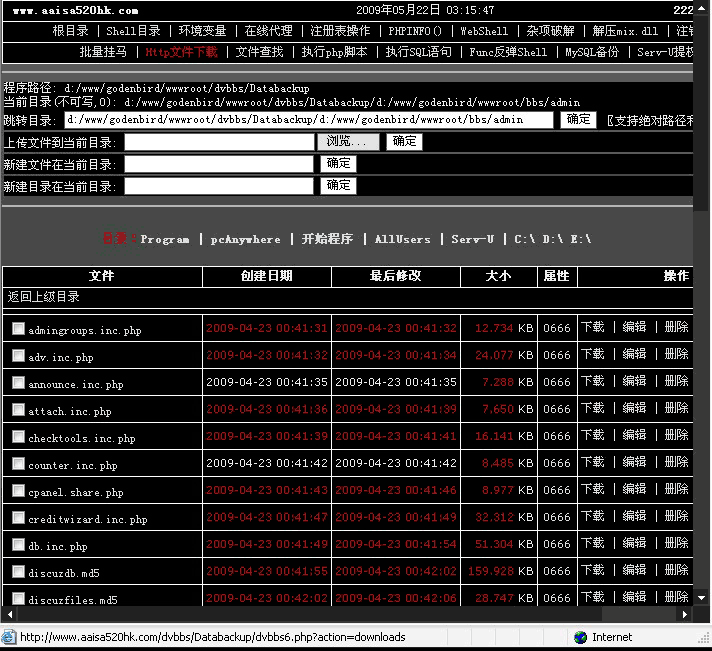Screen dimensions: 712x651
Task: Mark the attach.inc.php checkbox
Action: (x=18, y=409)
